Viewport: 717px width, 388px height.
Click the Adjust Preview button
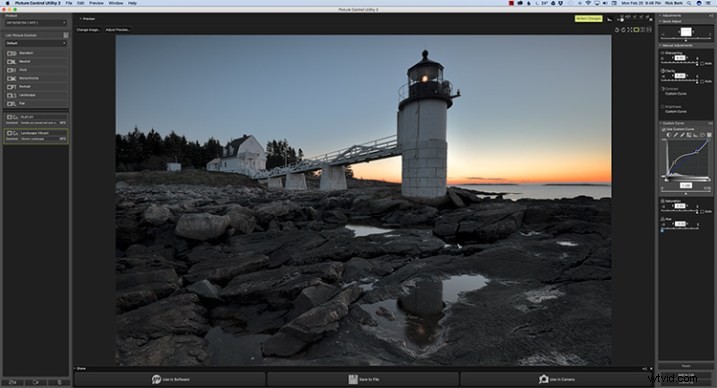tap(118, 30)
